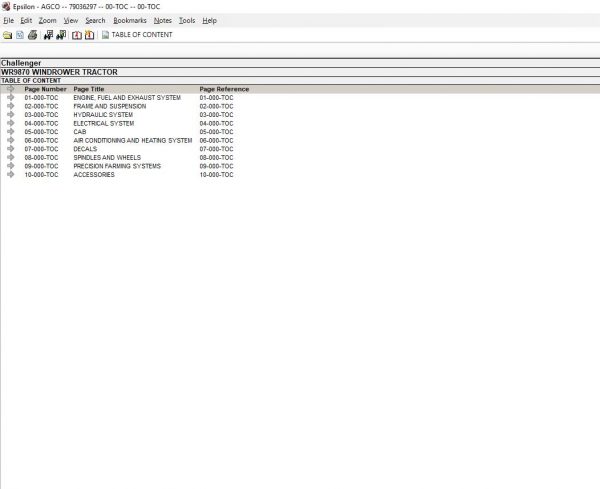Click the Page Reference column header
This screenshot has height=489, width=600.
click(x=224, y=89)
